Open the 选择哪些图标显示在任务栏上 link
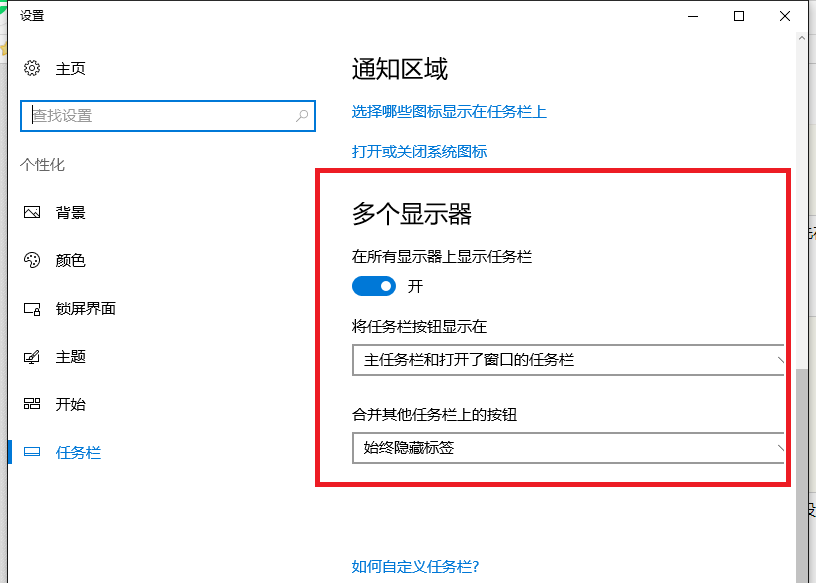 tap(449, 112)
